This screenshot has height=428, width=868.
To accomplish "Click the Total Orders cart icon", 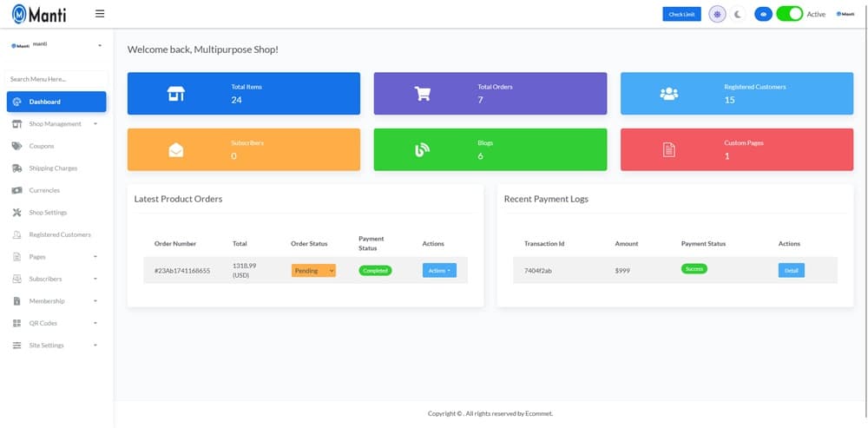I will click(423, 94).
